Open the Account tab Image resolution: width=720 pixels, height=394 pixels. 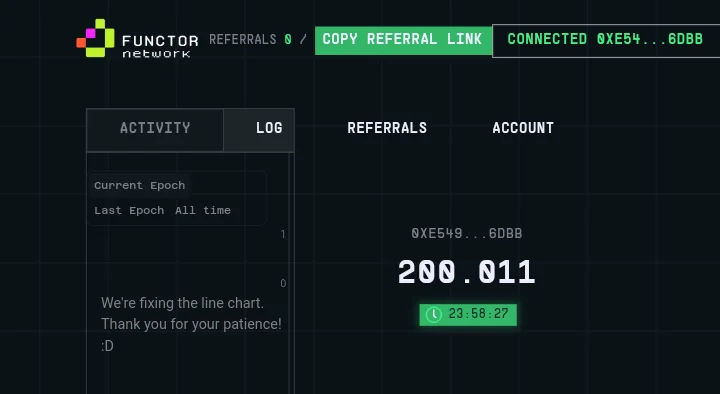point(523,128)
